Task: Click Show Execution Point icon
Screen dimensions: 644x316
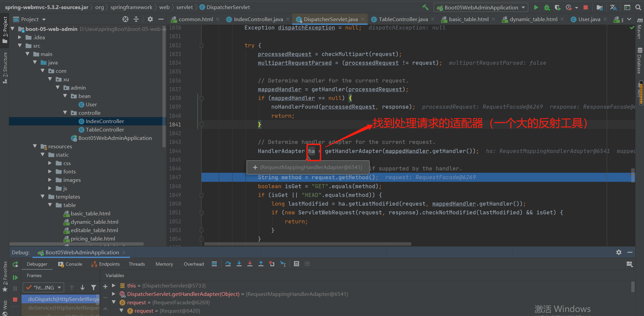Action: coord(214,264)
